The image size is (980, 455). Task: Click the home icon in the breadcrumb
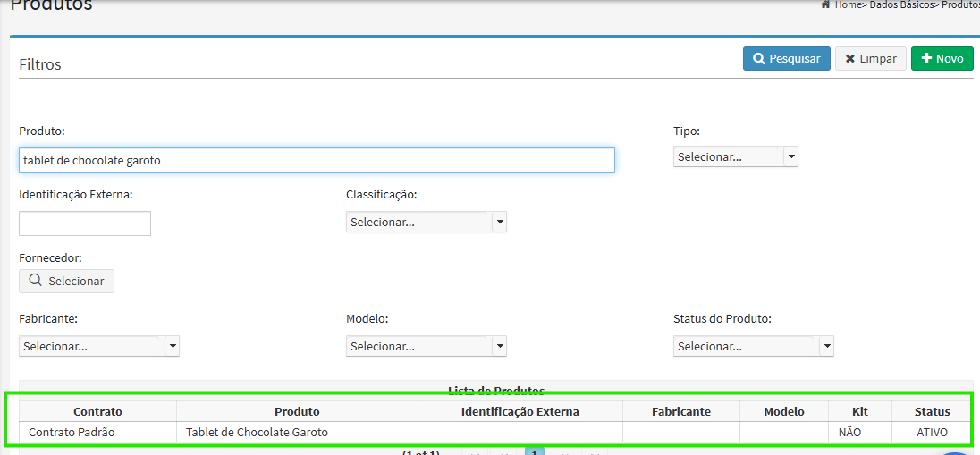(x=825, y=4)
